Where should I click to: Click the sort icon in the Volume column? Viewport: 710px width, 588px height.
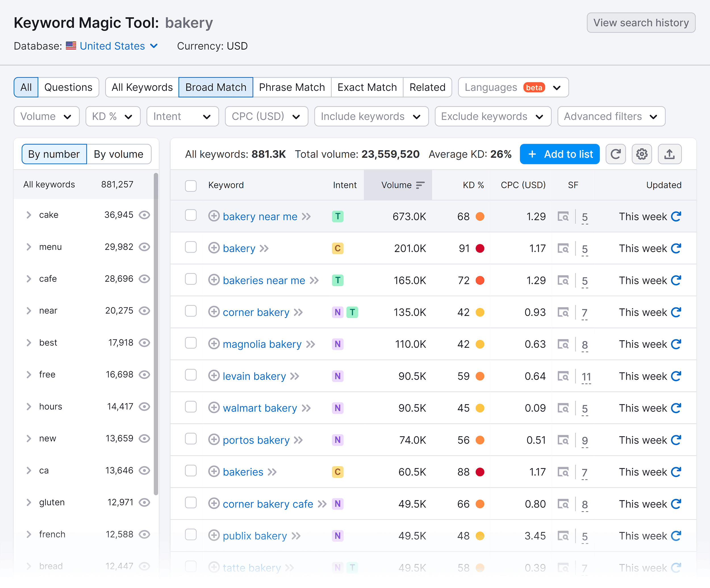[420, 185]
